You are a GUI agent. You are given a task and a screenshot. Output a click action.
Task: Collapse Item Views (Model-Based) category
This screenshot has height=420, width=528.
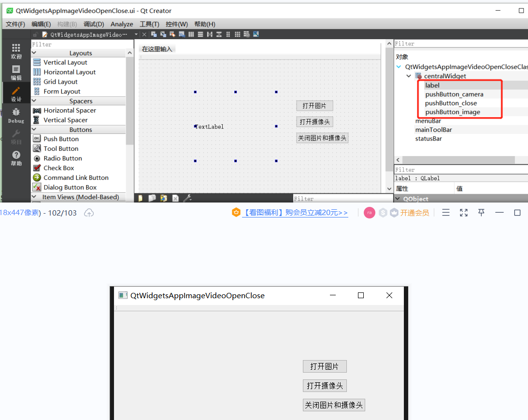point(34,197)
